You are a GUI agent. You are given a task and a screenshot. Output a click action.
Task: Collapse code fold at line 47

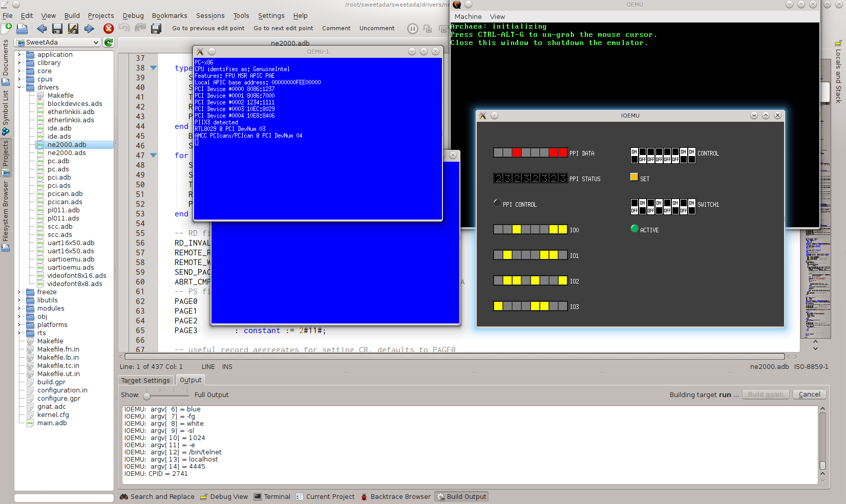[153, 156]
